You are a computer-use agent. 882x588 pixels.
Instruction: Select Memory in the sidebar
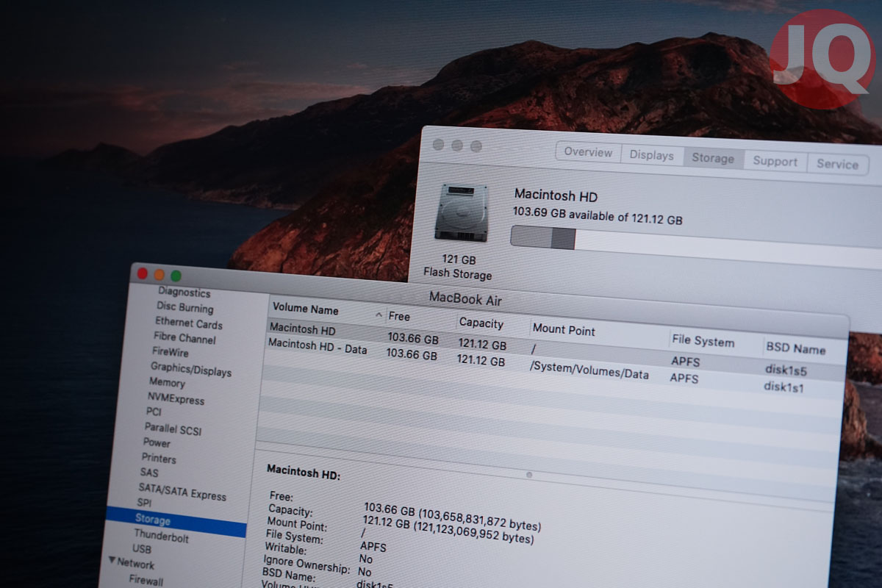pos(167,382)
